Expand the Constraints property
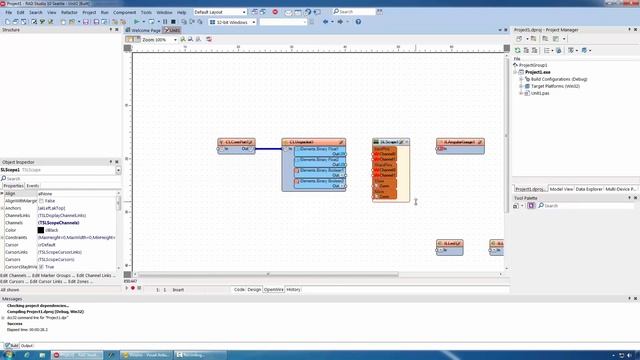The height and width of the screenshot is (360, 640). click(2, 238)
